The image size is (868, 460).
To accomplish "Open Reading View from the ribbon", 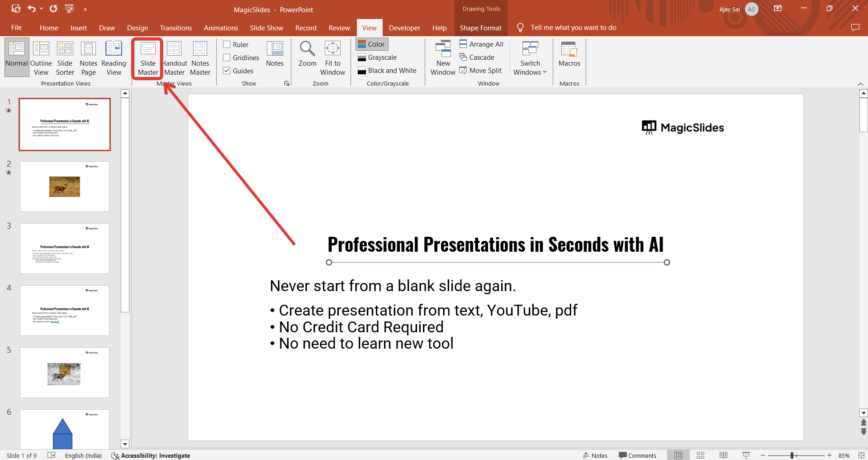I will 114,58.
